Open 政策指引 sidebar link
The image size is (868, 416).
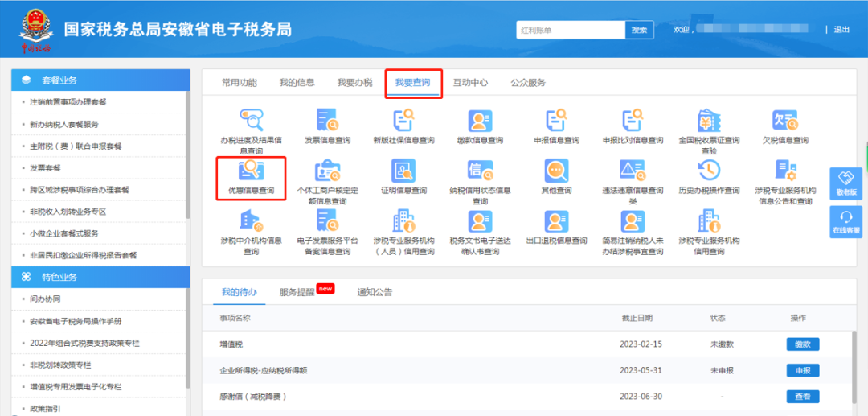(x=45, y=409)
